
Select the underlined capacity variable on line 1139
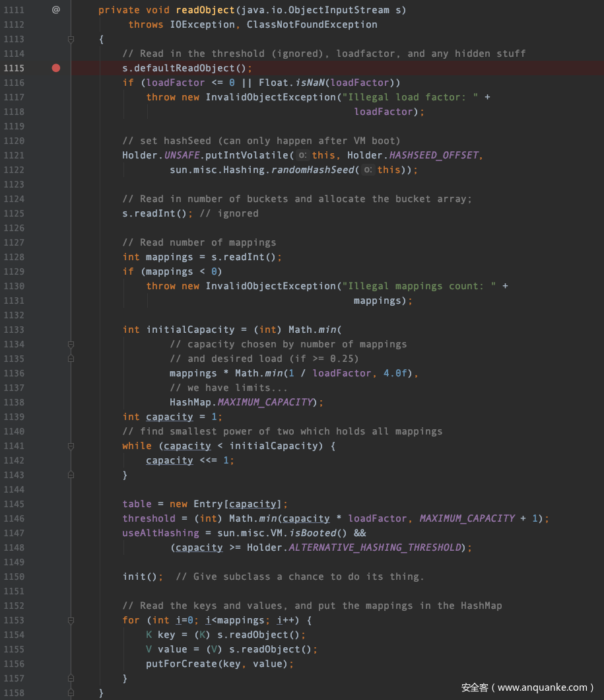[x=169, y=417]
